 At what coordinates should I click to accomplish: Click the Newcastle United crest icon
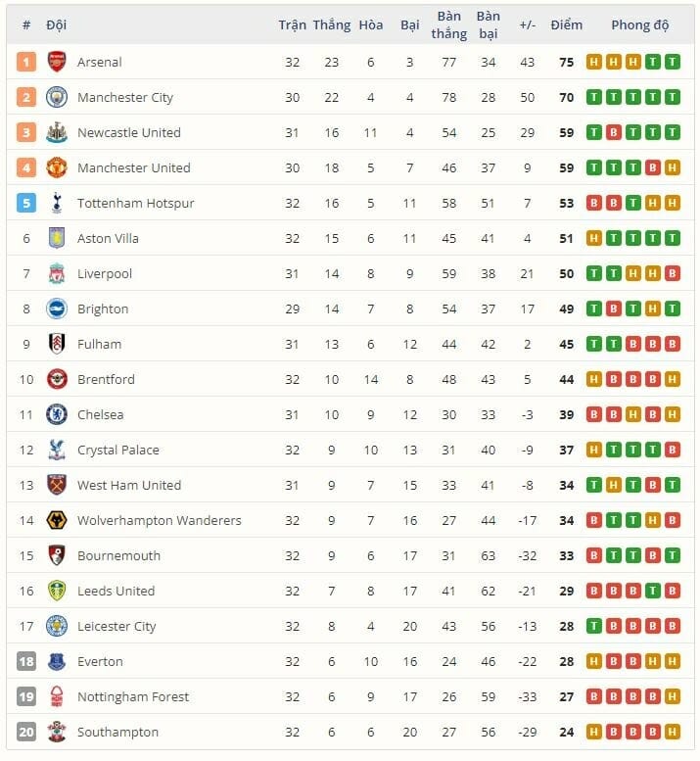tap(57, 132)
